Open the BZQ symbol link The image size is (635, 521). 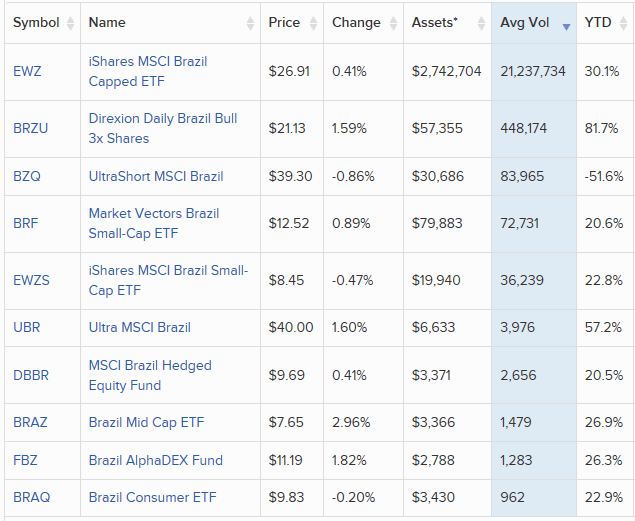[x=27, y=176]
